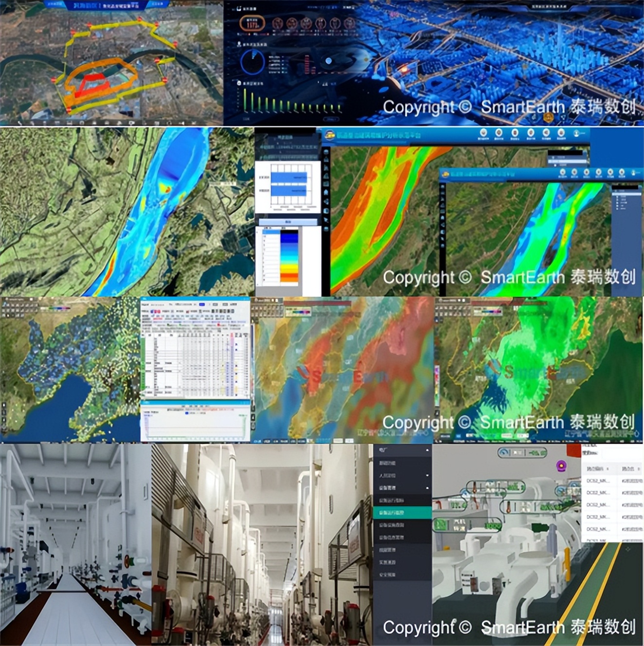Image resolution: width=644 pixels, height=646 pixels.
Task: Select the third DCS2_MK row in plant table
Action: pos(612,505)
